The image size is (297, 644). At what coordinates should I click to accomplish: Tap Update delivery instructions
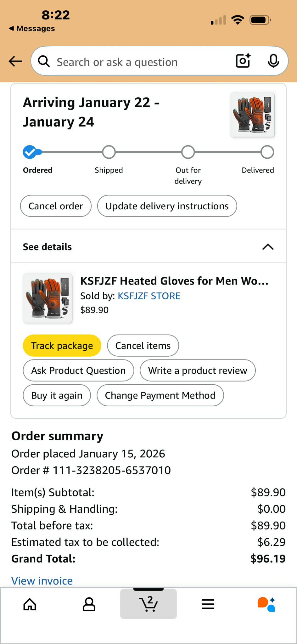(167, 206)
